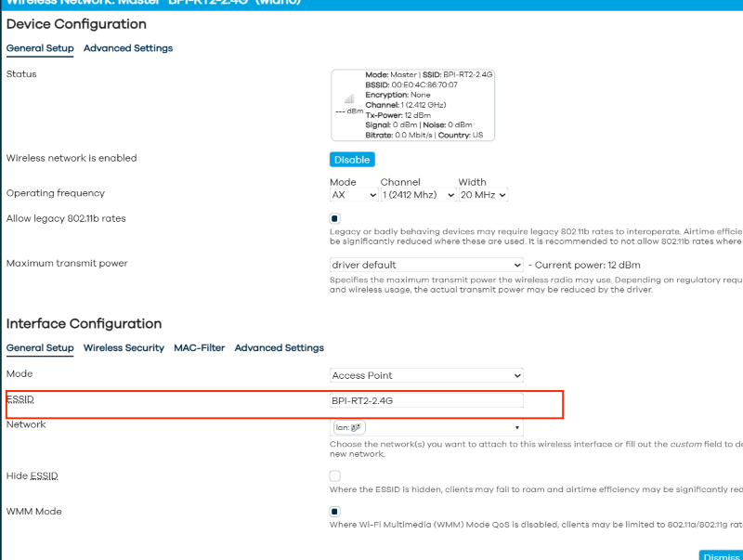Open the interface Mode dropdown showing Access Point
This screenshot has width=743, height=560.
[x=426, y=375]
